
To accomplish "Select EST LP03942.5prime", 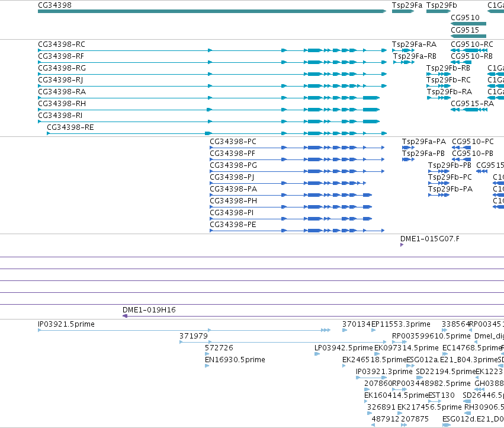I will point(344,348).
